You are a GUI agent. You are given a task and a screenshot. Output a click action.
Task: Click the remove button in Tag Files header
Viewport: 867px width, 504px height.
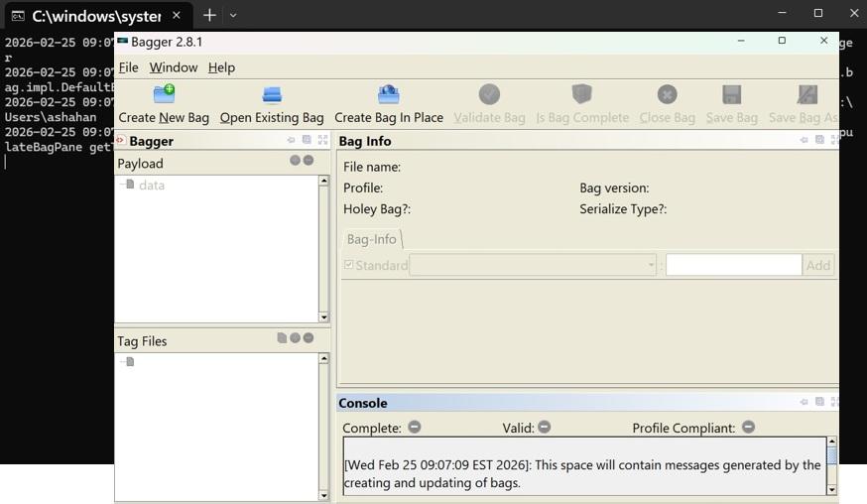coord(309,337)
